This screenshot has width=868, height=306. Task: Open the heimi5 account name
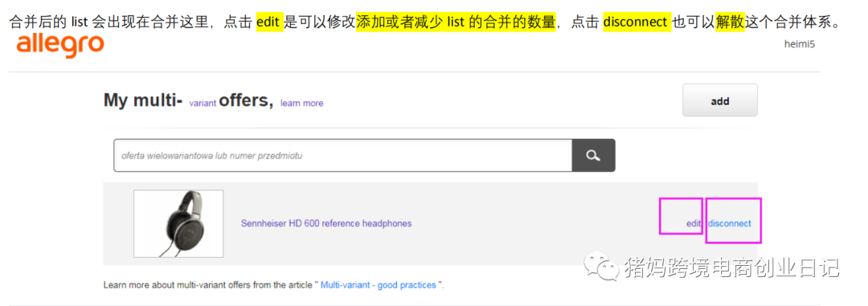800,43
